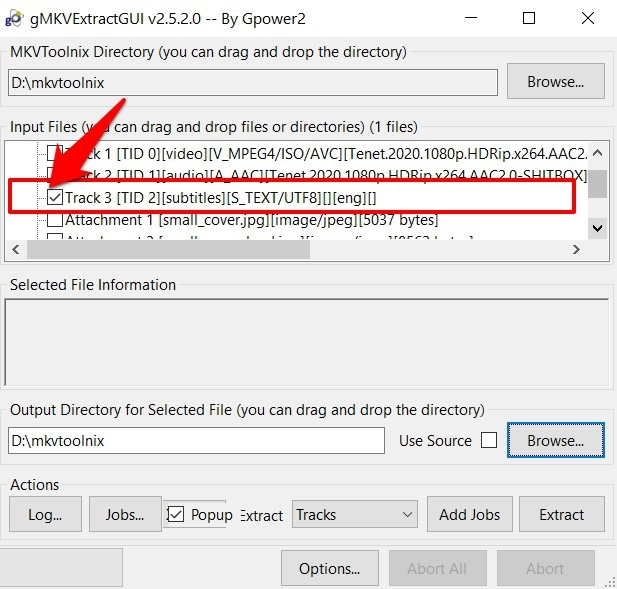Screen dimensions: 617x589
Task: Click the Abort All button
Action: click(x=438, y=568)
